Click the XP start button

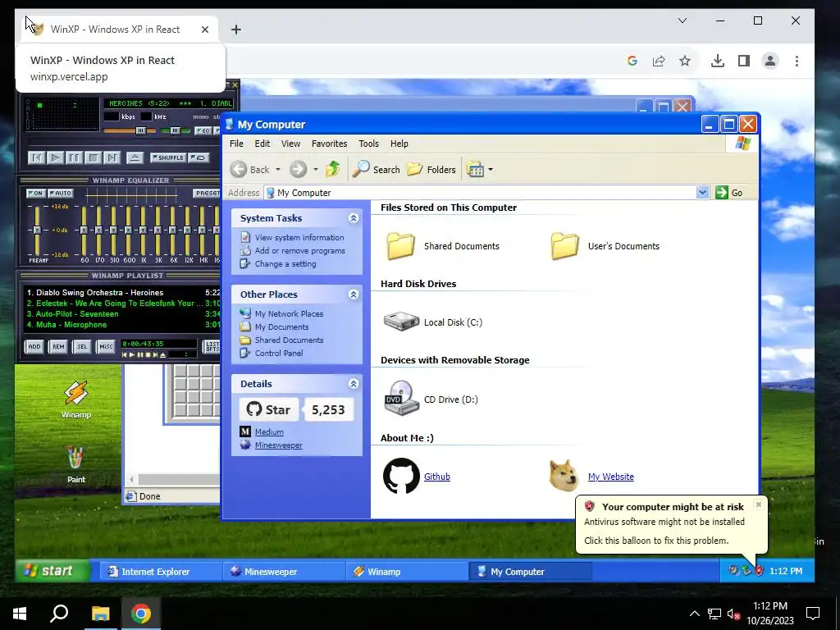tap(52, 571)
